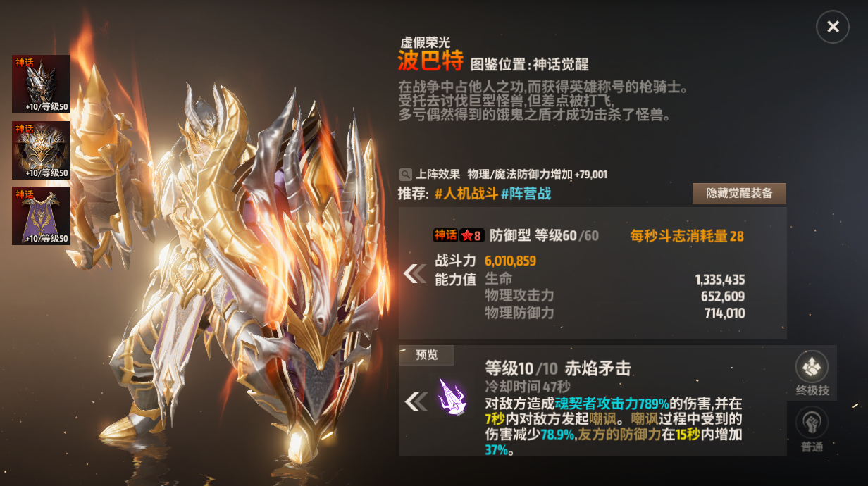Expand stats panel with double chevron arrow
868x486 pixels.
tap(415, 273)
